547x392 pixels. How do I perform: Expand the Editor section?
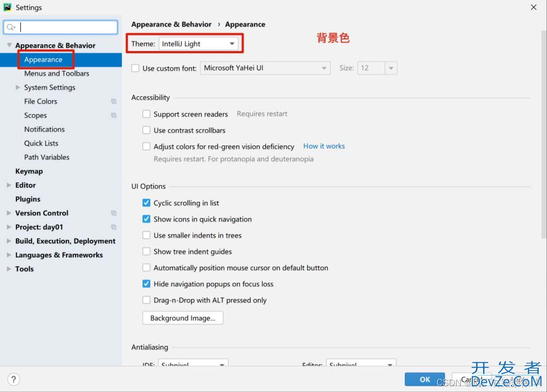point(9,185)
